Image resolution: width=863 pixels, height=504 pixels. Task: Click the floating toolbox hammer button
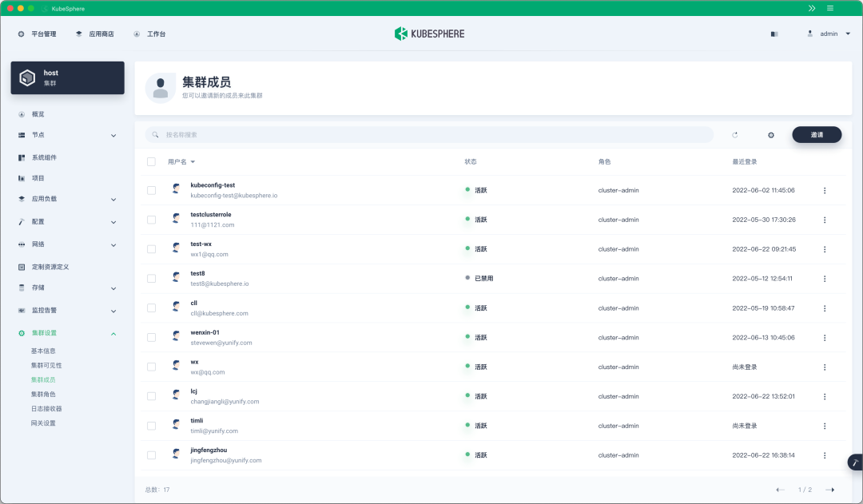coord(855,462)
